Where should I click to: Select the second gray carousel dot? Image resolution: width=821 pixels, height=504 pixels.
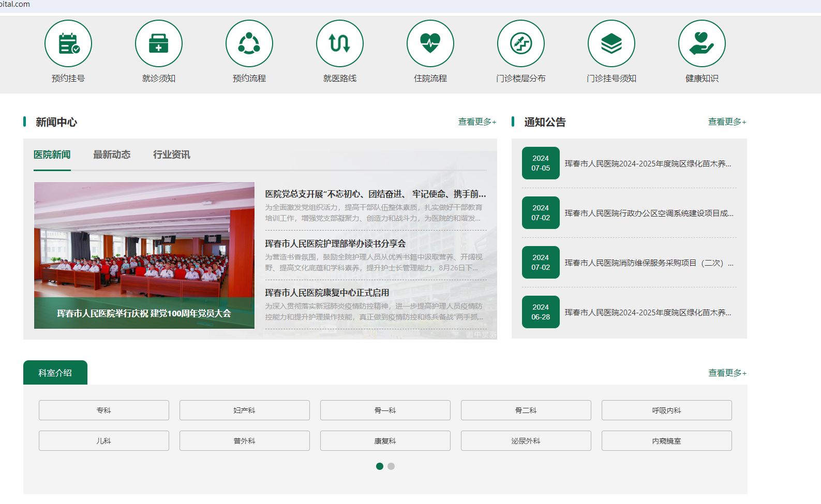point(391,466)
